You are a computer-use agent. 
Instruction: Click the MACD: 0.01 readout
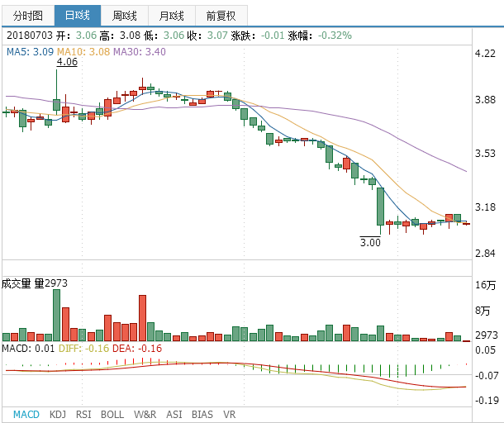coord(28,349)
